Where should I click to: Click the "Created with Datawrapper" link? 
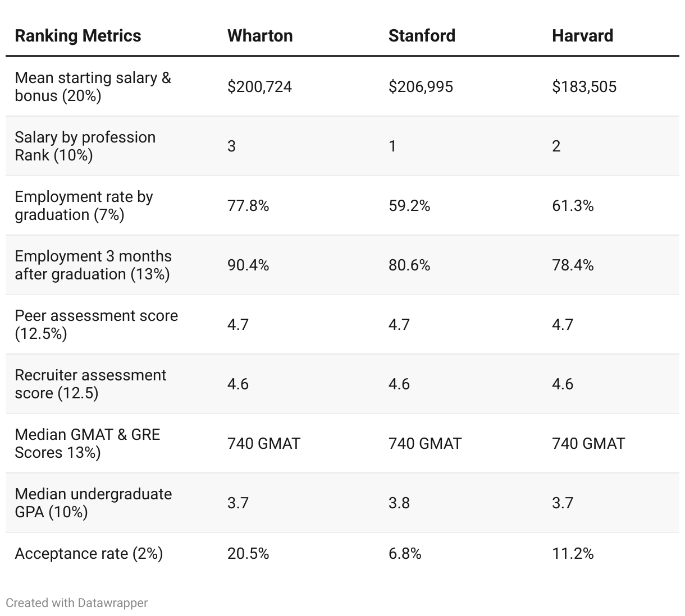coord(77,603)
